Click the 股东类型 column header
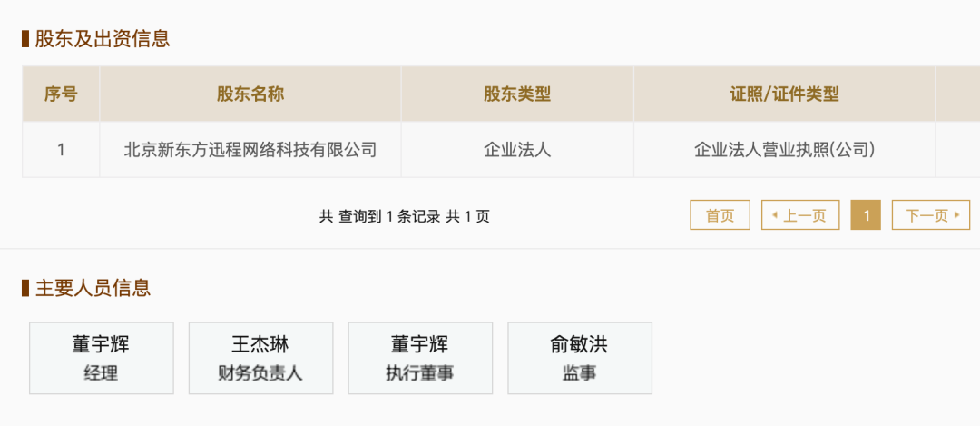 click(x=517, y=94)
